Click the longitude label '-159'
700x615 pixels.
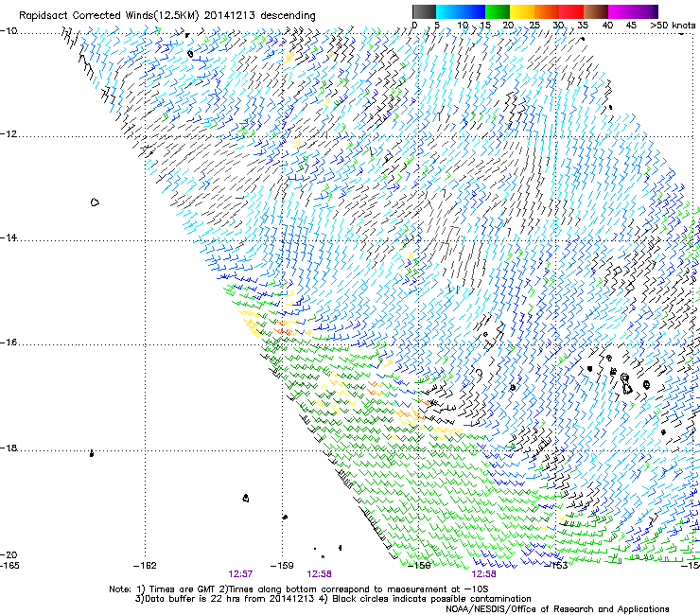click(282, 566)
